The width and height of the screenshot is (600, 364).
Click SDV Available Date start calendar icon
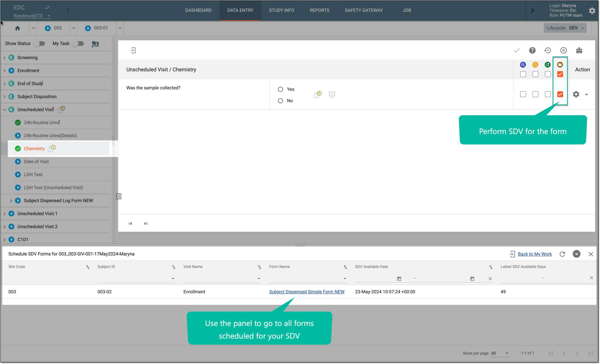point(399,279)
